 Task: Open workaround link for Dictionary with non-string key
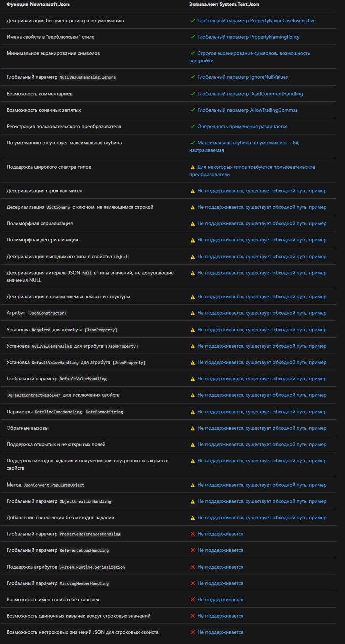pyautogui.click(x=262, y=207)
